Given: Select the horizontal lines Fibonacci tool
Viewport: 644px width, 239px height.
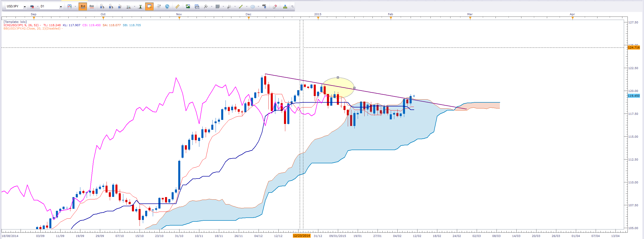Looking at the screenshot, I should 218,7.
